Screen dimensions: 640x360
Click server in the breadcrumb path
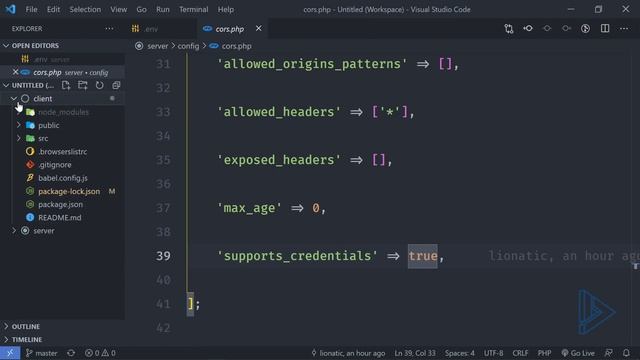coord(158,46)
